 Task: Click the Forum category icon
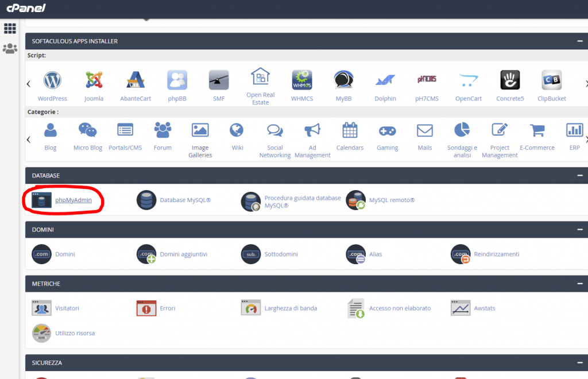pos(163,130)
